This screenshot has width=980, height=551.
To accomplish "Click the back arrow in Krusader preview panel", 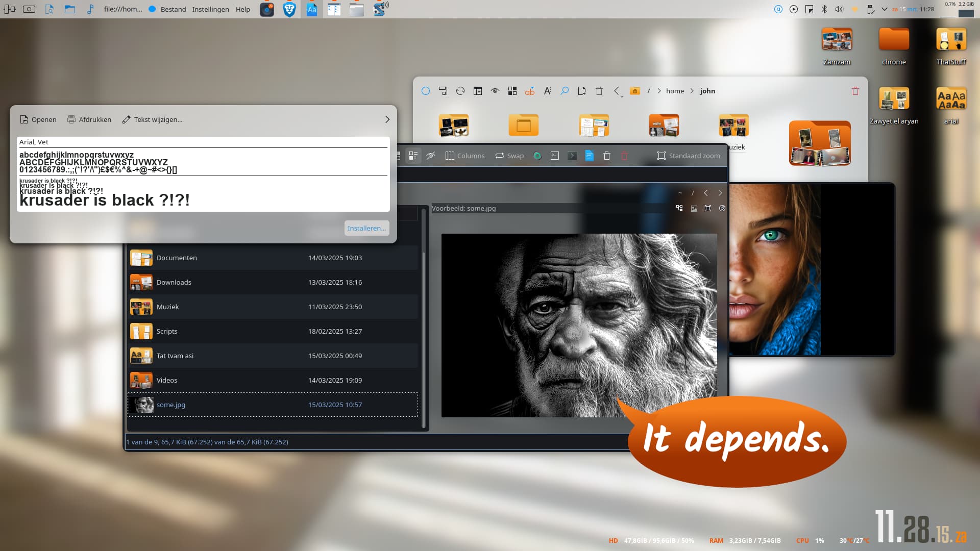I will point(706,193).
